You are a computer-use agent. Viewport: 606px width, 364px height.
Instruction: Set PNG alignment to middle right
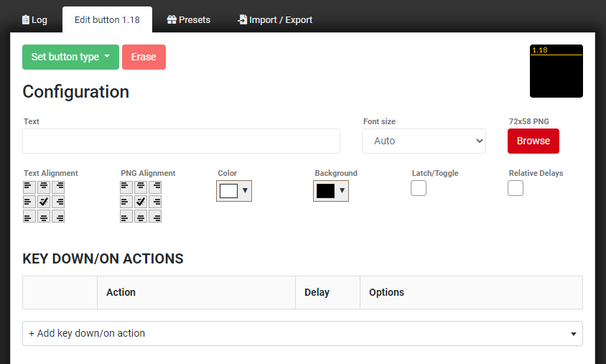155,202
